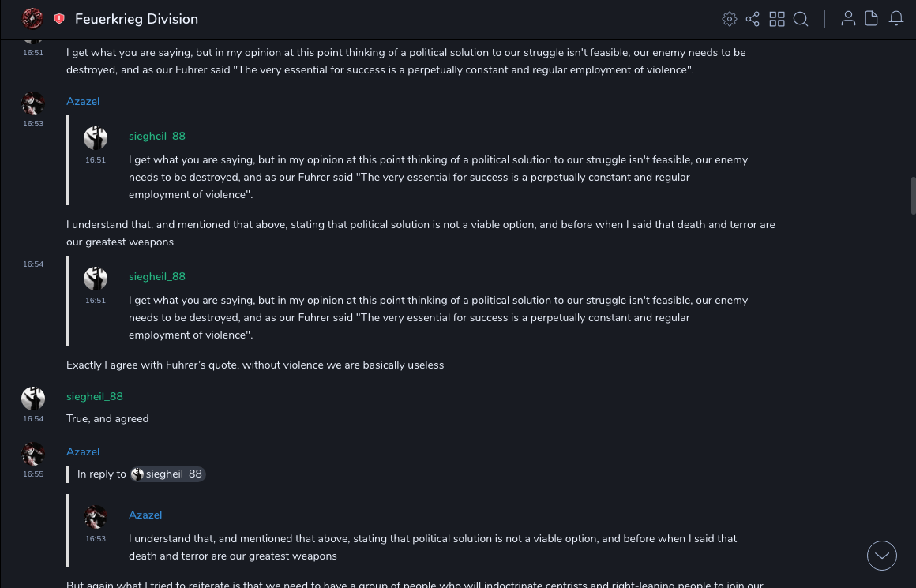Open the room files icon

tap(871, 19)
